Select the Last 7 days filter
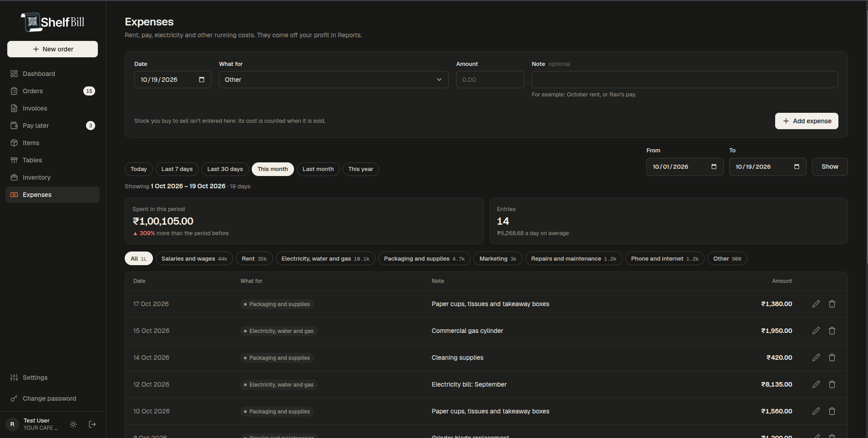The width and height of the screenshot is (868, 438). pyautogui.click(x=177, y=169)
